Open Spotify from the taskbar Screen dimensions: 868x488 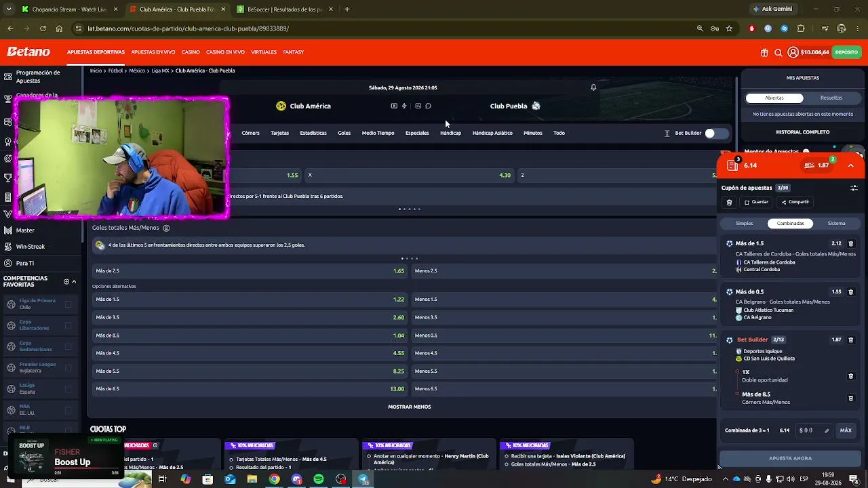[x=319, y=479]
